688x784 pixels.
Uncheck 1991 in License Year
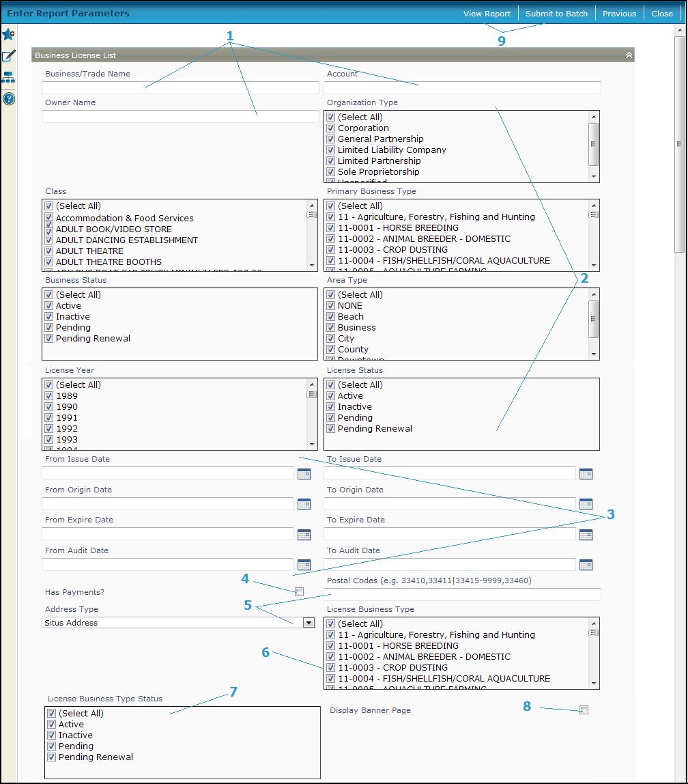click(48, 417)
